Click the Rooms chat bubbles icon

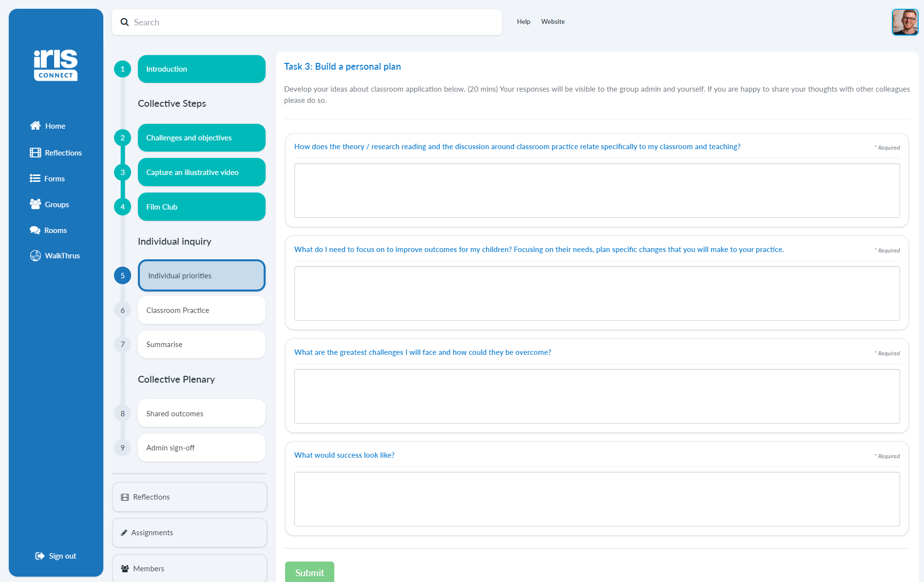pos(35,230)
